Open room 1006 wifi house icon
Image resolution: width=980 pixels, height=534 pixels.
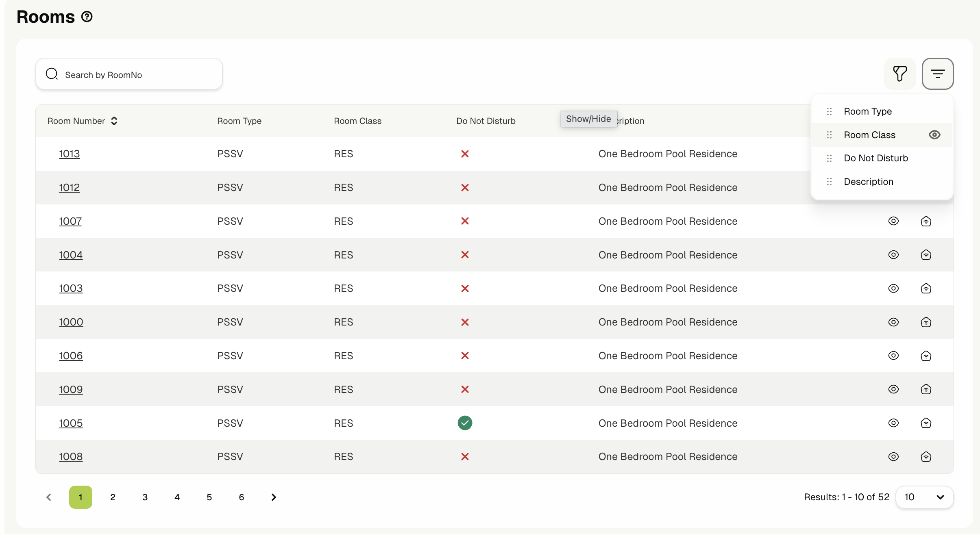[x=926, y=356]
